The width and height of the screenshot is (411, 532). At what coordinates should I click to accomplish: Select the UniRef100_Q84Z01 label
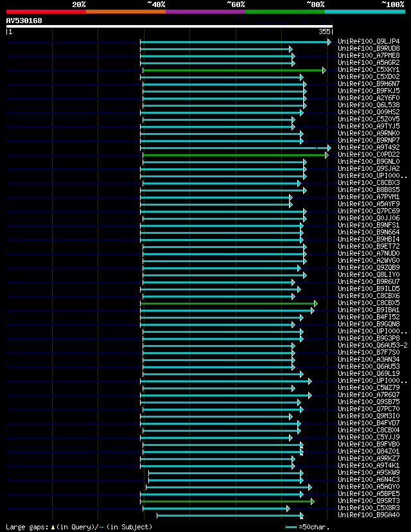[369, 451]
